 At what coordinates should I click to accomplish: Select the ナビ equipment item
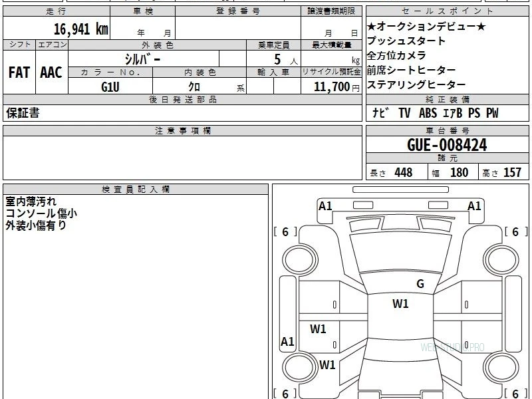[x=380, y=112]
